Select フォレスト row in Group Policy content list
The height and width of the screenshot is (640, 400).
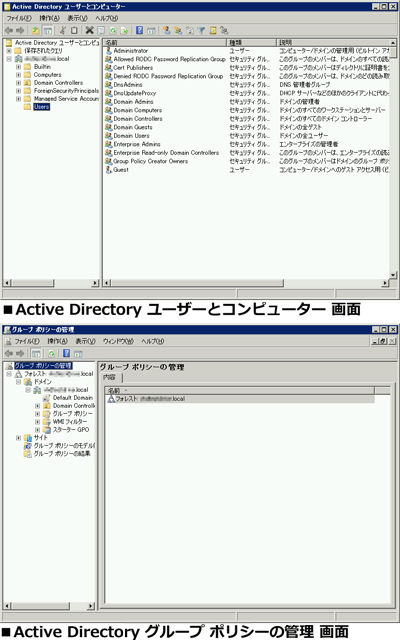coord(240,399)
